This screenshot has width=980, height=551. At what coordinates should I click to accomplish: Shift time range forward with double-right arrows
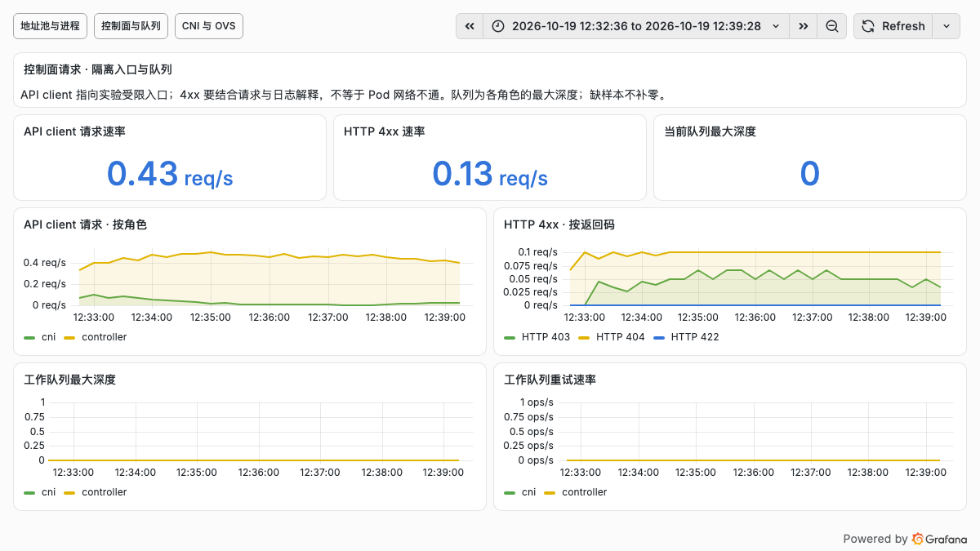tap(804, 26)
